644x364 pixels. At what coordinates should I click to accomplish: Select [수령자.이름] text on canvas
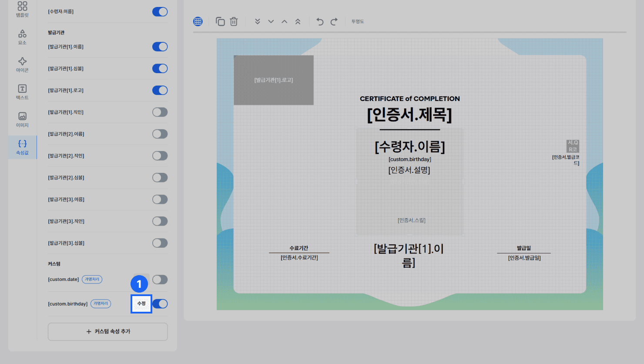410,147
